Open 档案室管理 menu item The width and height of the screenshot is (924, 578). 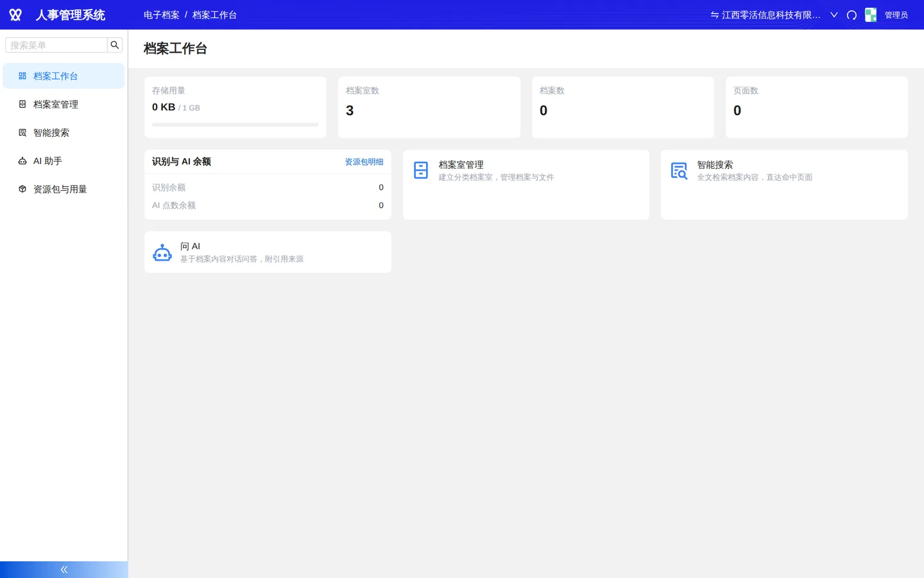(x=64, y=104)
